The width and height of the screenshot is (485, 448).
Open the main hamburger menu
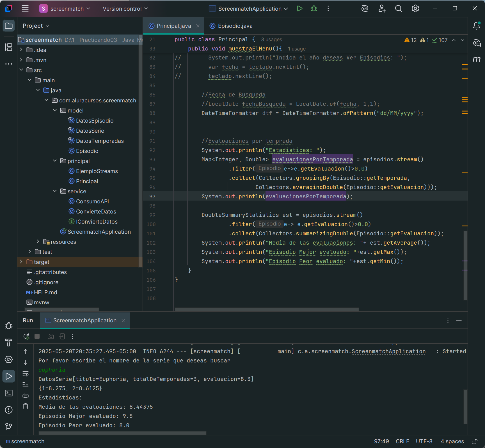point(25,9)
